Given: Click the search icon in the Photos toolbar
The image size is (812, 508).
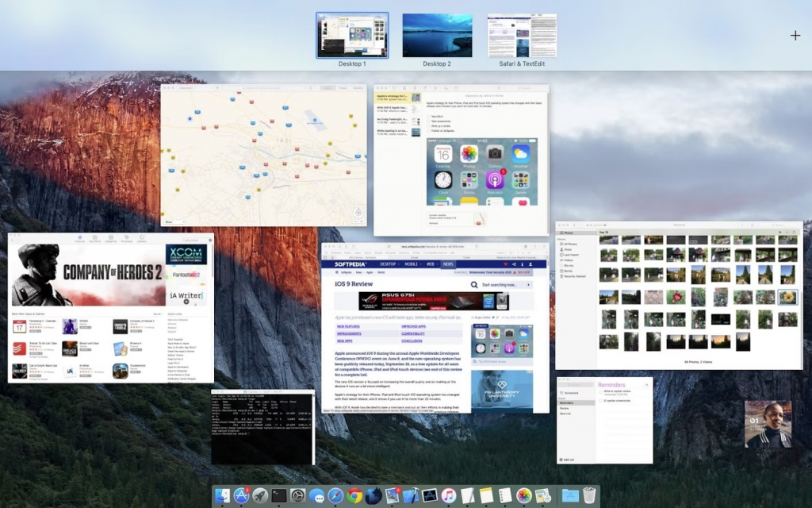Looking at the screenshot, I should [775, 225].
